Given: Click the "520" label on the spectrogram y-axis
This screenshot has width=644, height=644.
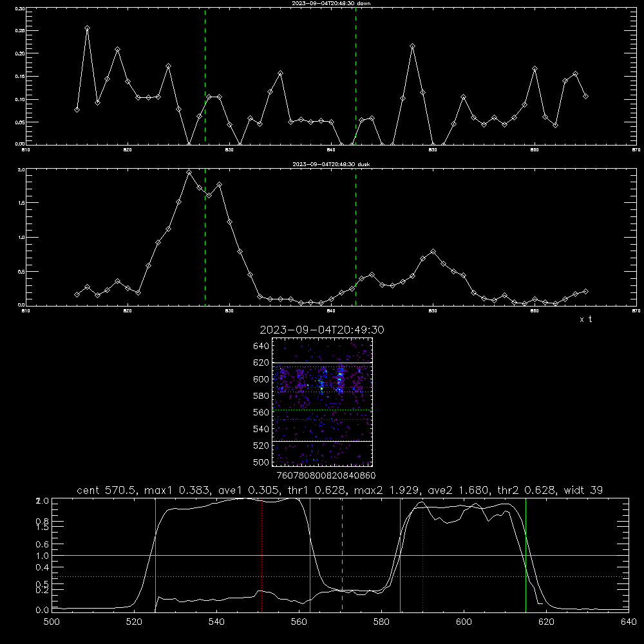Looking at the screenshot, I should tap(261, 446).
